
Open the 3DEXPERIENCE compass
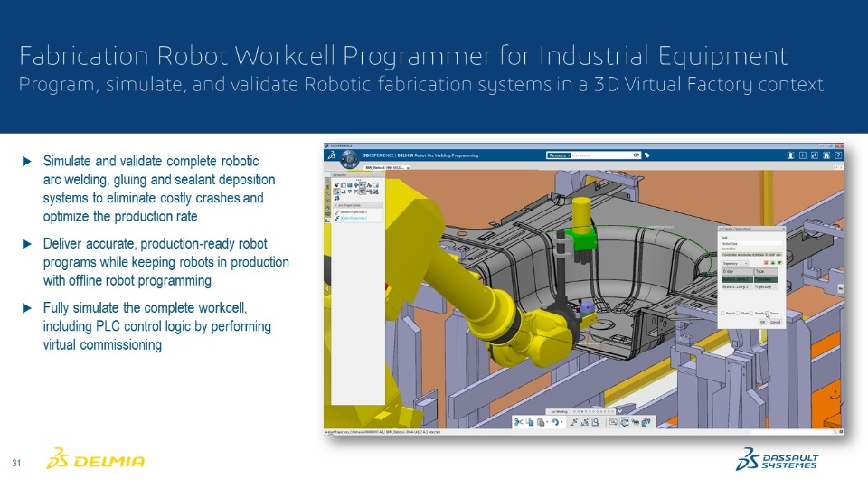[x=349, y=159]
